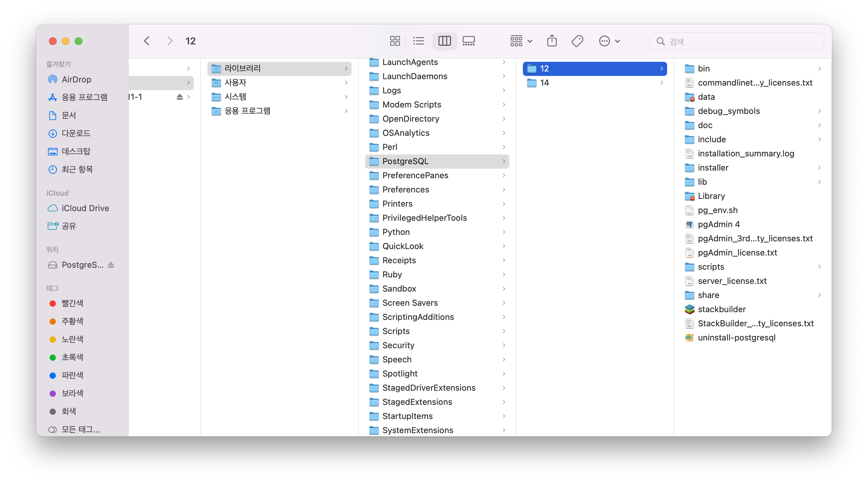
Task: Open the more actions ellipsis menu
Action: (x=609, y=41)
